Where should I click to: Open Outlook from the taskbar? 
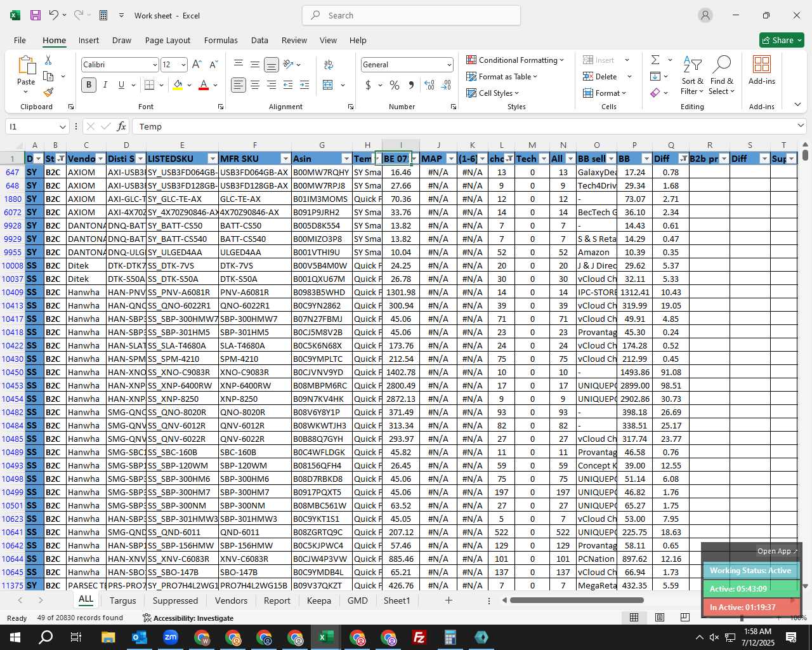[140, 637]
